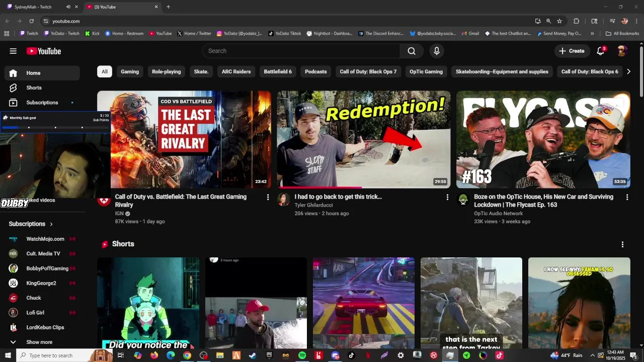Click the YouTube logo
The image size is (644, 362).
pos(44,51)
